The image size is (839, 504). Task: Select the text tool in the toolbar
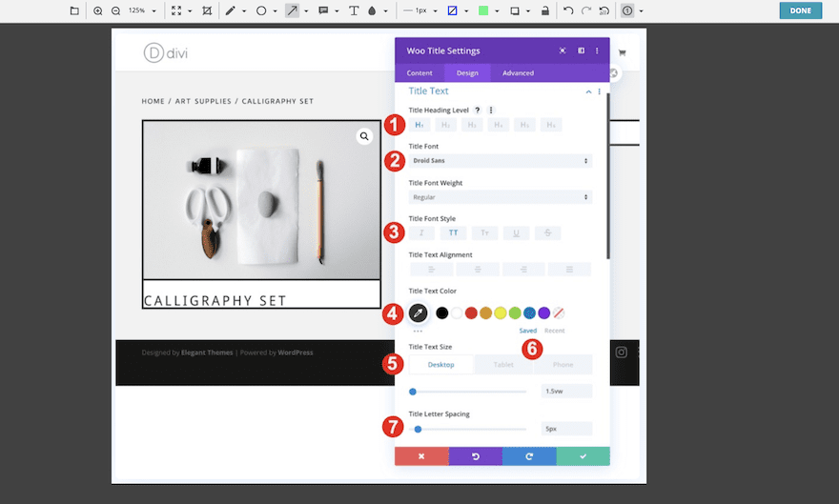point(354,11)
